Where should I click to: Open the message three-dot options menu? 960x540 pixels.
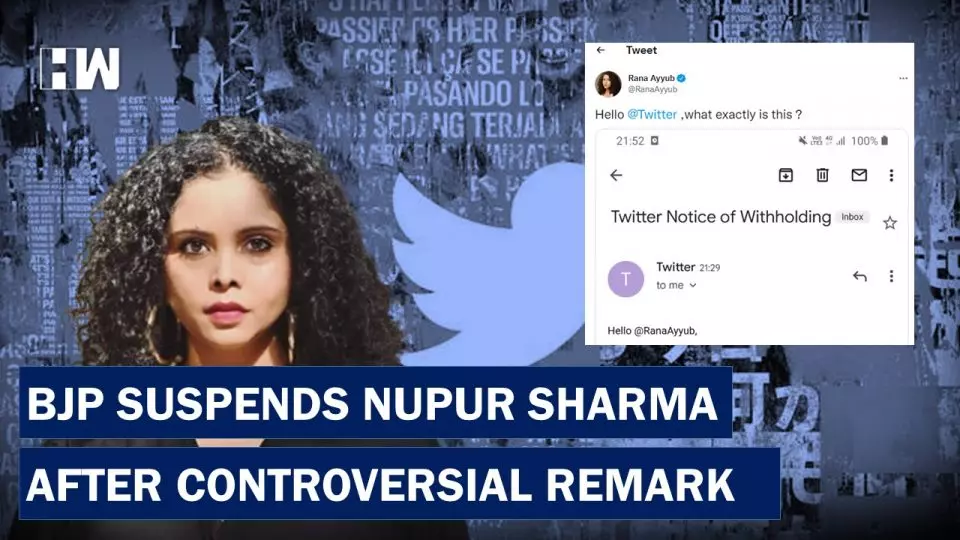coord(891,276)
